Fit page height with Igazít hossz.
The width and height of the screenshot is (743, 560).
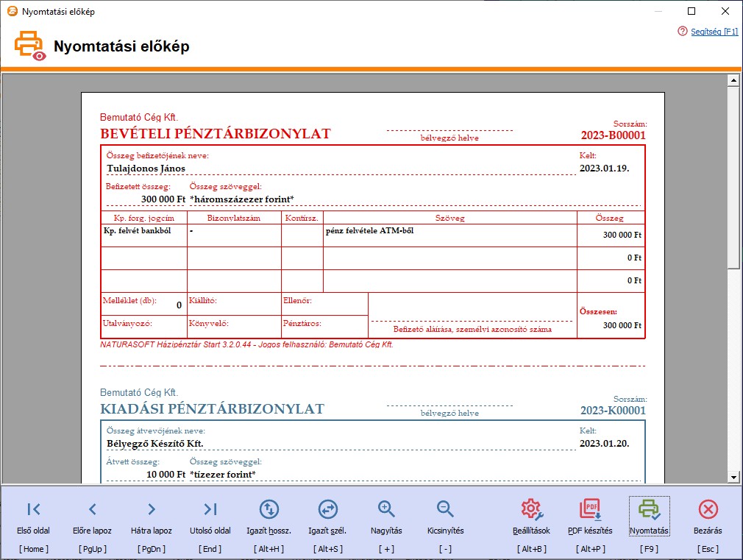point(269,509)
